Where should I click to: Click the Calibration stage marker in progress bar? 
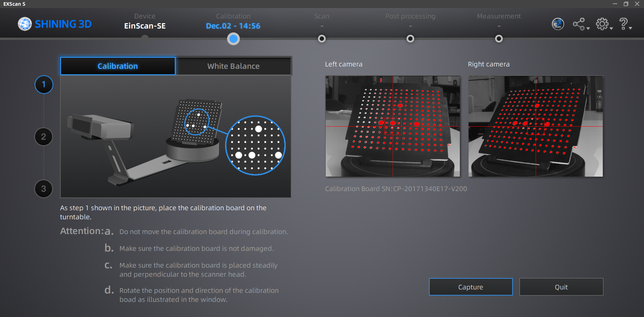pos(233,39)
